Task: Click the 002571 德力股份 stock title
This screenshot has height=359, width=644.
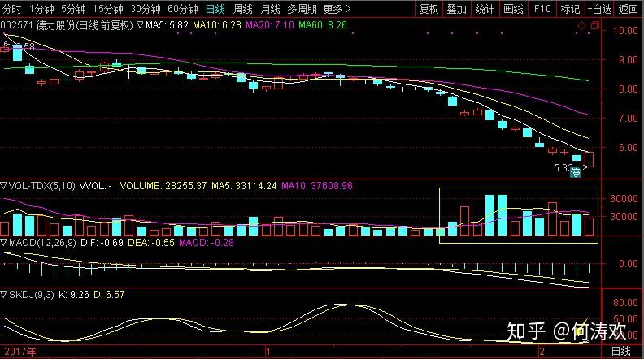Action: click(x=67, y=25)
